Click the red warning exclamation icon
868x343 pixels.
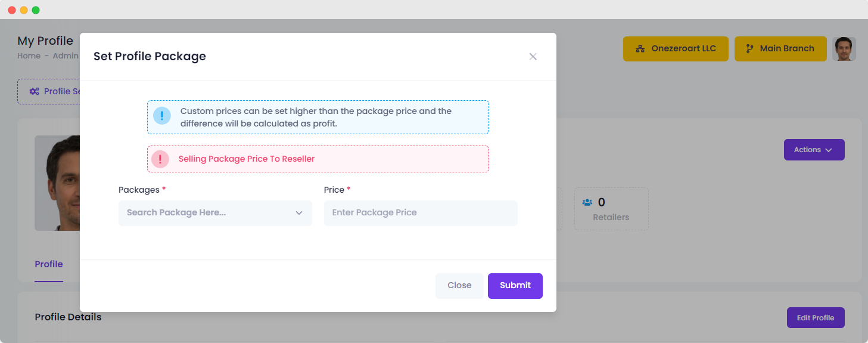pos(160,159)
